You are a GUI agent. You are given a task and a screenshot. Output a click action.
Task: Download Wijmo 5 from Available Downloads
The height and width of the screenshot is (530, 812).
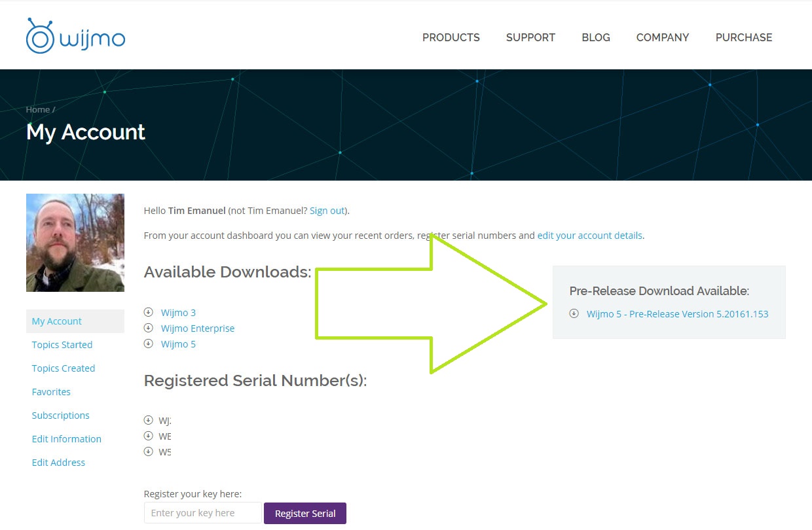click(178, 344)
